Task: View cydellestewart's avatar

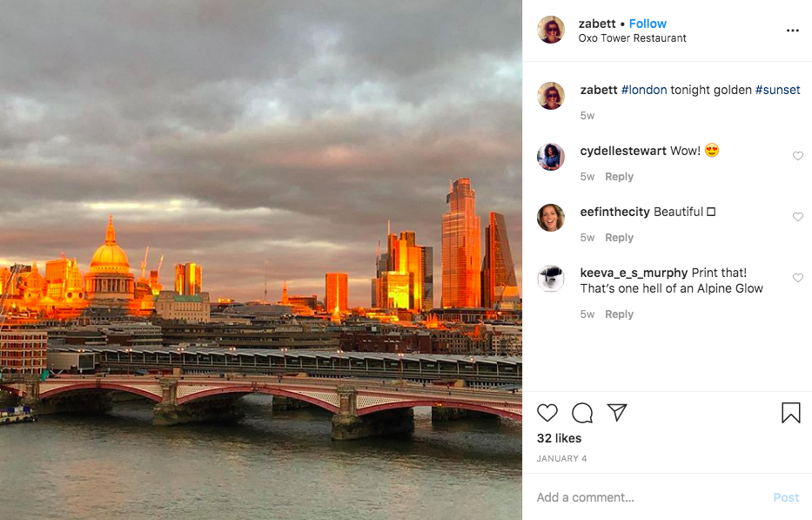Action: (x=551, y=157)
